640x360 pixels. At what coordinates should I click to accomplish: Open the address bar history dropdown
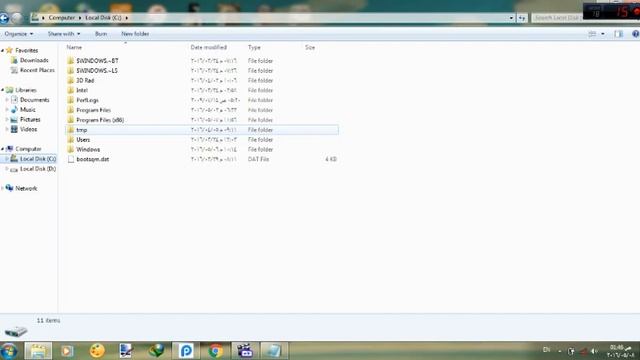pos(511,18)
